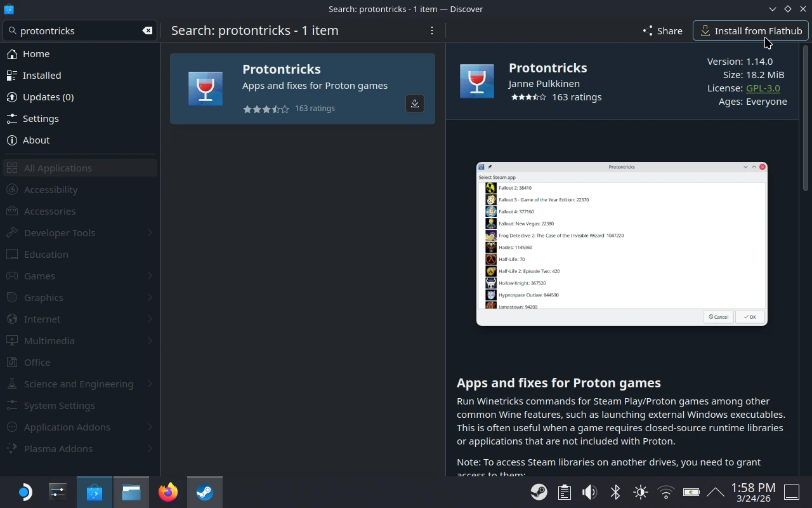Download Protontricks via the card's download icon

[x=415, y=103]
